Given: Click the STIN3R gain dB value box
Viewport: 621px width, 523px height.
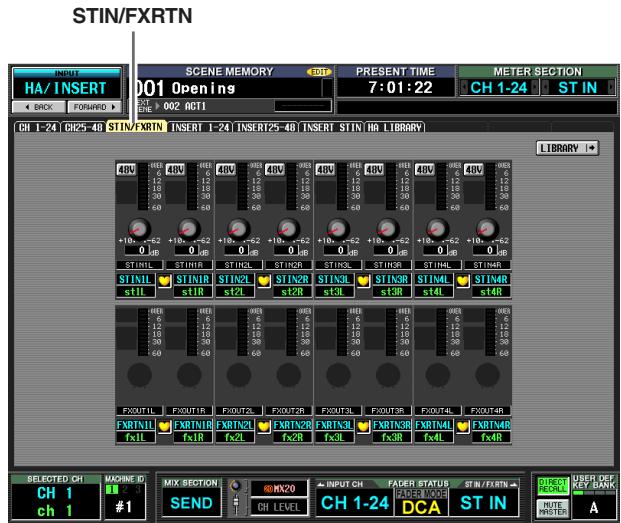Looking at the screenshot, I should [385, 250].
